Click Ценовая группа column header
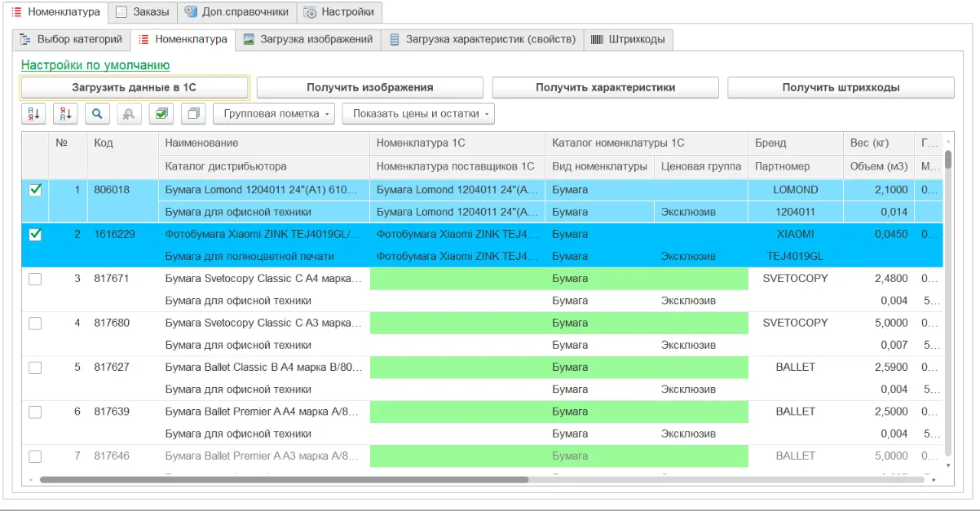 click(x=701, y=166)
